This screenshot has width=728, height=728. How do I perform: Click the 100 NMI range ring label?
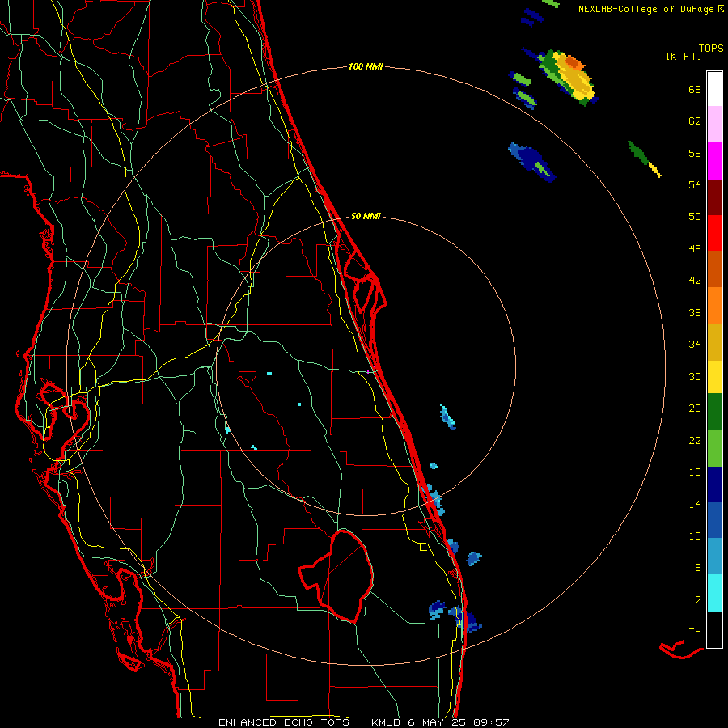pyautogui.click(x=366, y=67)
